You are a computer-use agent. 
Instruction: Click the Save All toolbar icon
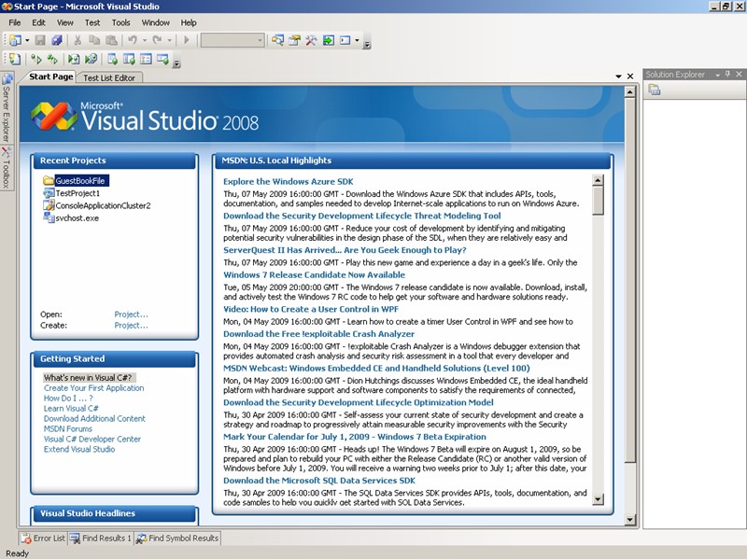[x=57, y=40]
